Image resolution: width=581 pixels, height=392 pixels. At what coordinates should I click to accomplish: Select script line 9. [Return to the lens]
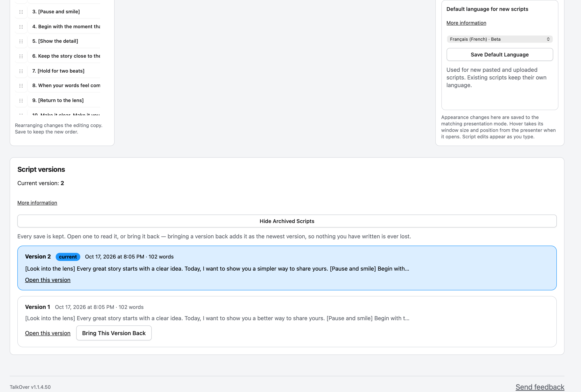(64, 101)
